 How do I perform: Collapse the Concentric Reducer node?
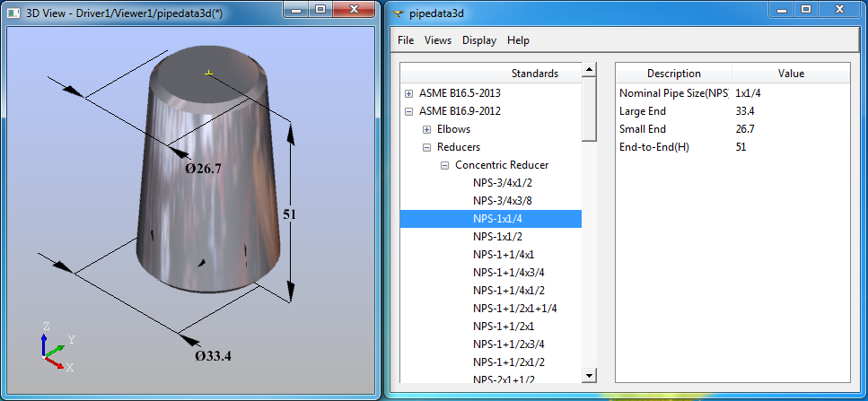point(445,165)
